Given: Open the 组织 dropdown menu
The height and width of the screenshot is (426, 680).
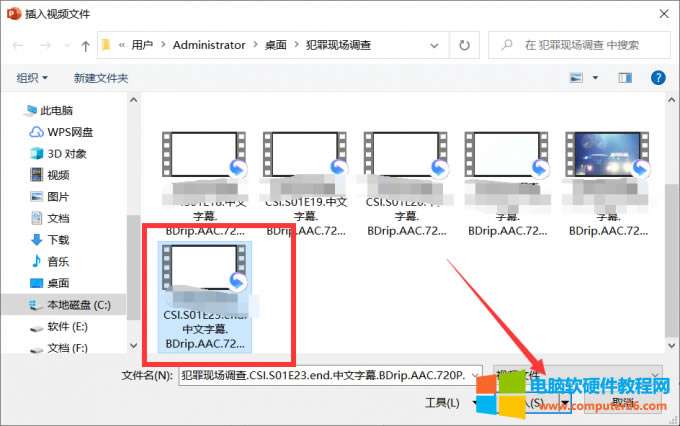Looking at the screenshot, I should pos(32,77).
